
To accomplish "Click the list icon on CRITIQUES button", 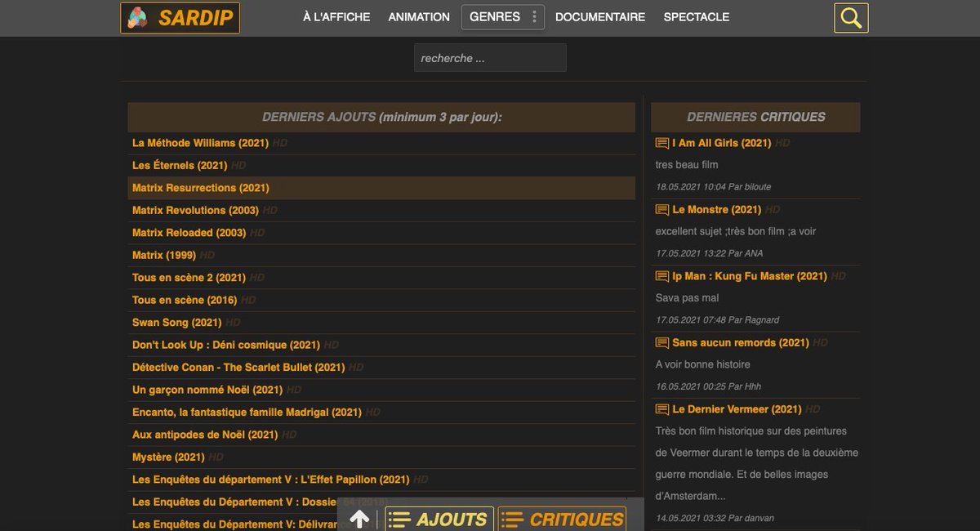I will tap(512, 519).
